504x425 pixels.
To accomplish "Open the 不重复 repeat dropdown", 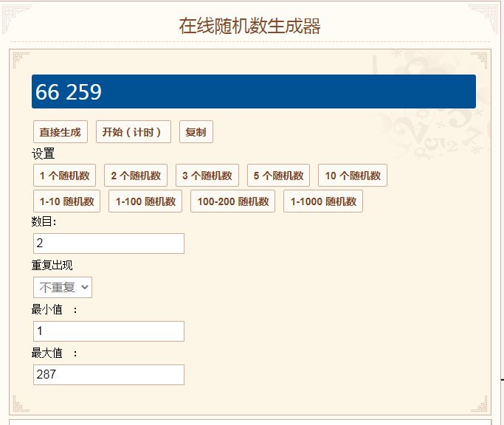I will tap(63, 288).
